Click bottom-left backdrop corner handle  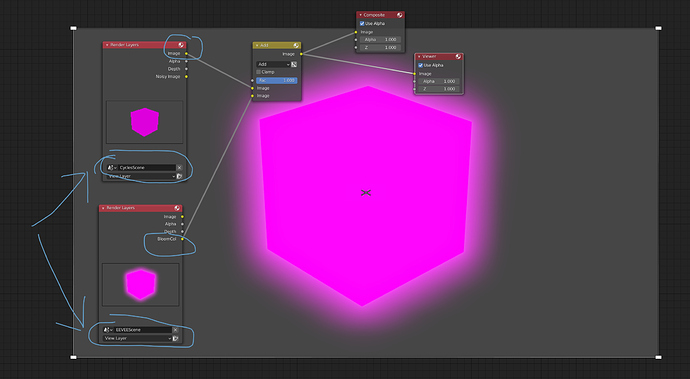click(73, 357)
